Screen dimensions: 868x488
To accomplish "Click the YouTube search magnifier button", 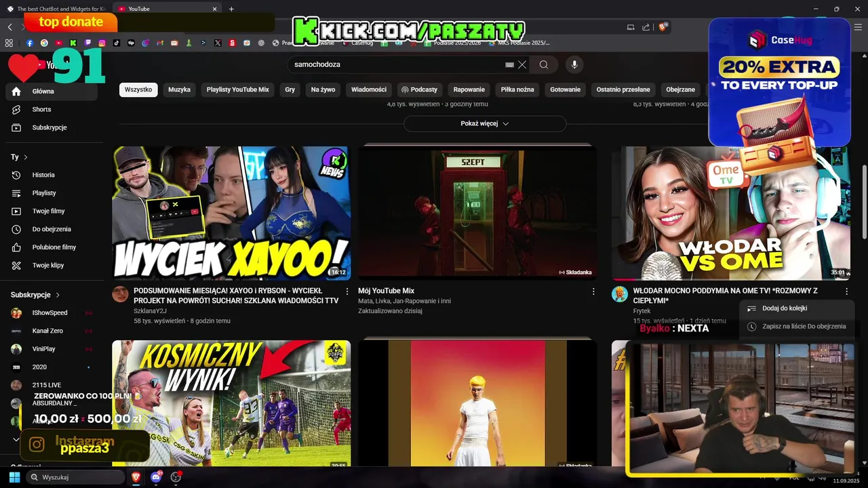I will point(544,64).
